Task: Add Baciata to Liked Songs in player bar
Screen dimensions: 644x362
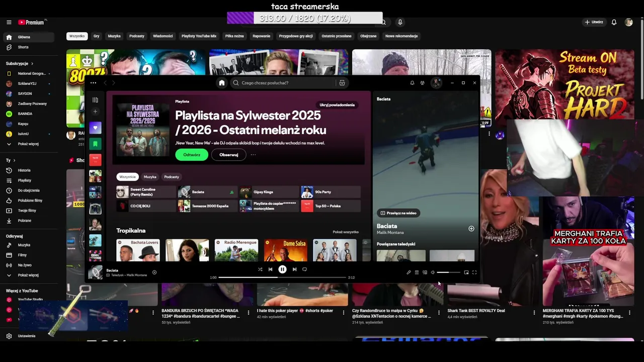Action: click(154, 273)
